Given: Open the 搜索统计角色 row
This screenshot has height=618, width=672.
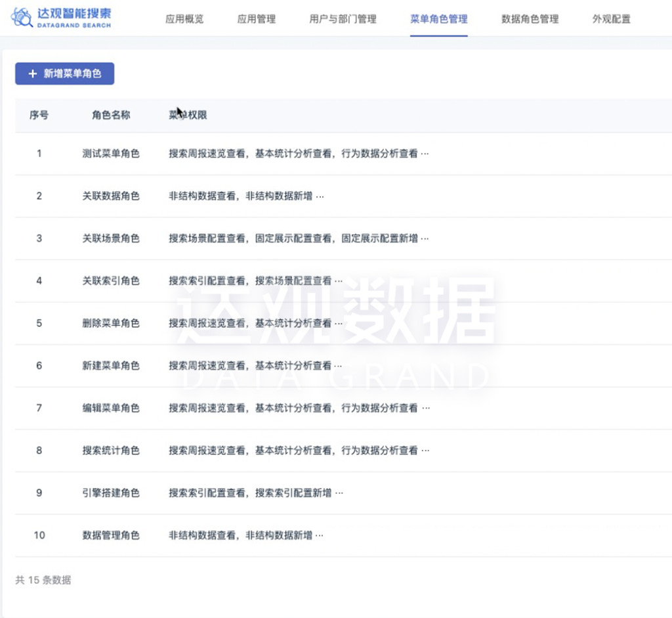Looking at the screenshot, I should click(111, 451).
